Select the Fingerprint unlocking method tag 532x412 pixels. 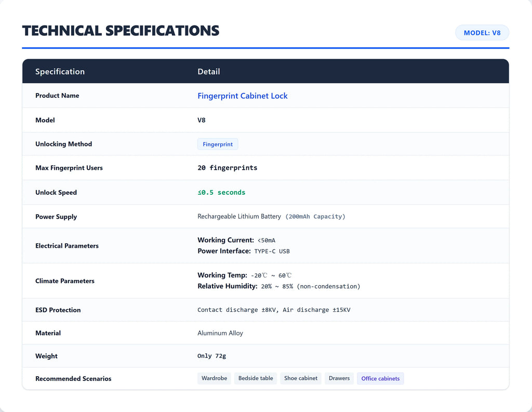click(218, 144)
